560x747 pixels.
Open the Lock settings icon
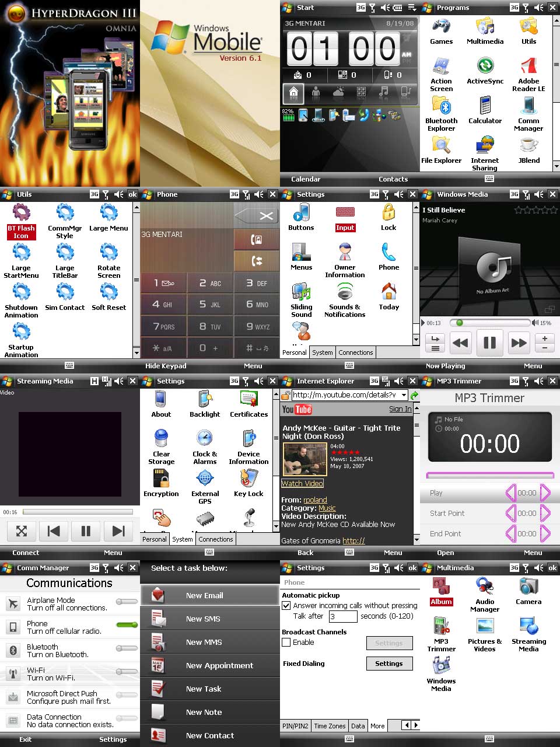tap(388, 217)
